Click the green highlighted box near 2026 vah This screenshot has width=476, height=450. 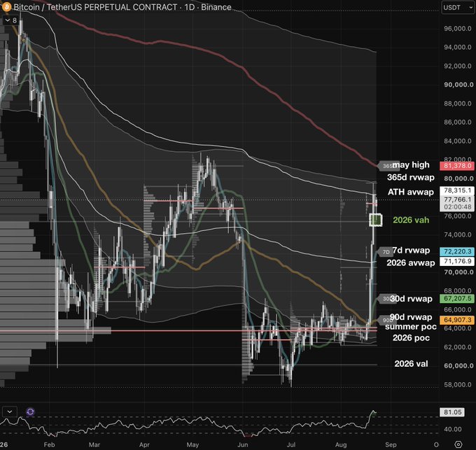click(x=375, y=220)
